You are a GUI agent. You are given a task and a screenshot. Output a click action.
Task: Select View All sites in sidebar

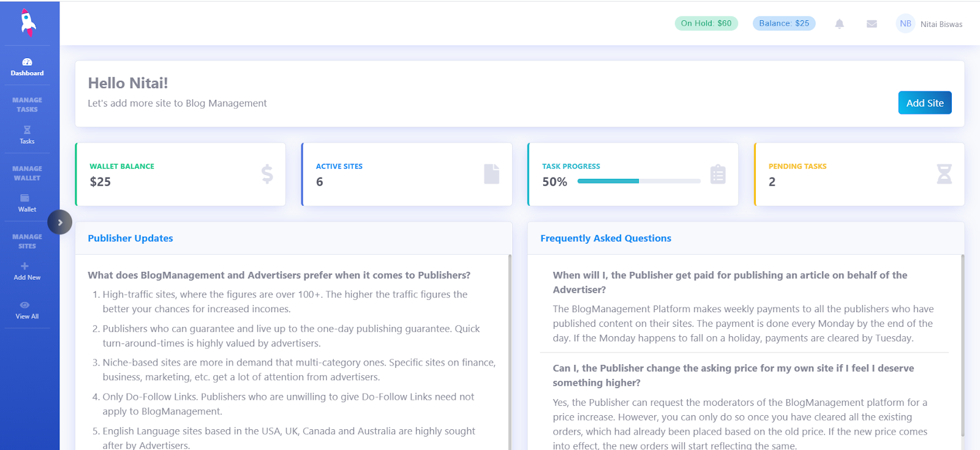coord(27,310)
